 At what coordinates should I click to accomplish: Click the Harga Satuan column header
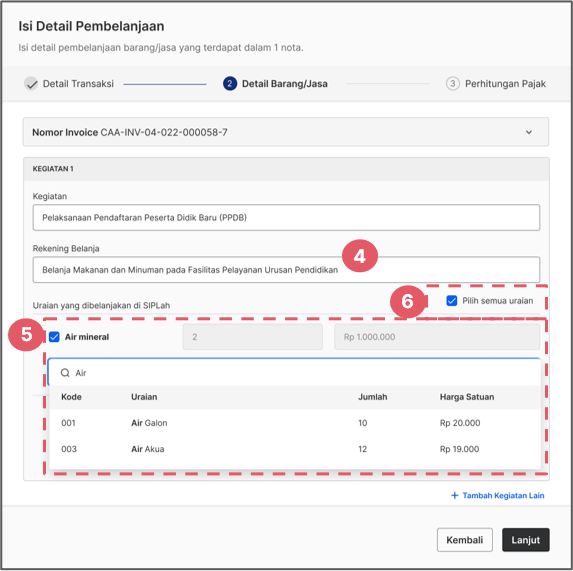click(x=467, y=397)
